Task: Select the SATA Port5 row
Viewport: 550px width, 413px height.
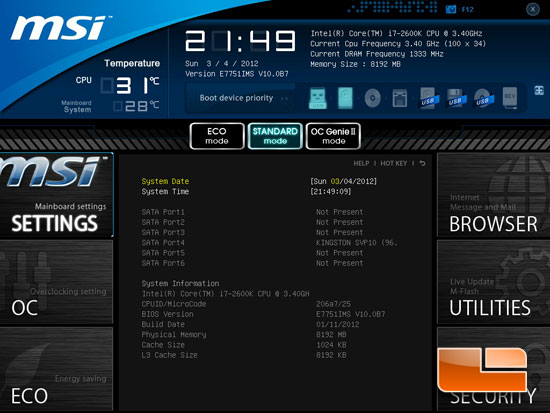Action: (x=253, y=253)
